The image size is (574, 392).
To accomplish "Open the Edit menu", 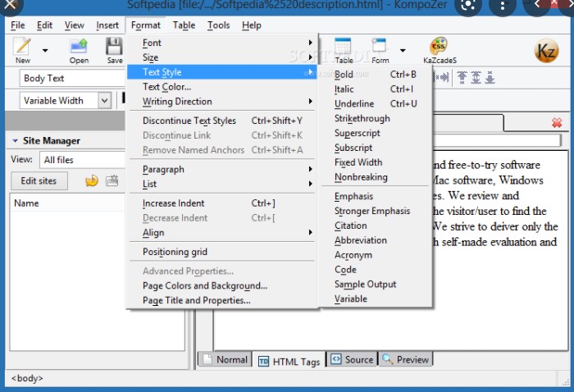I will coord(44,25).
